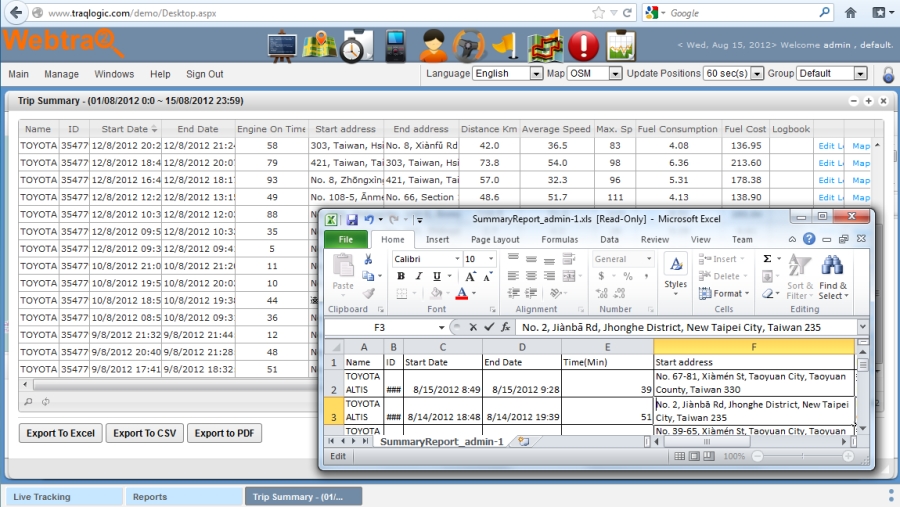Open the Main menu
The width and height of the screenshot is (900, 507).
click(18, 74)
